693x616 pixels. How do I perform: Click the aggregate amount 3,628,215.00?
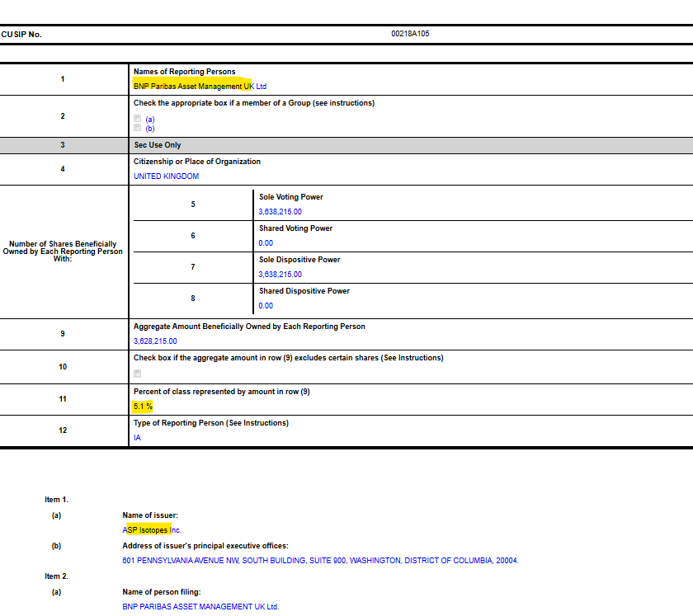click(x=155, y=341)
